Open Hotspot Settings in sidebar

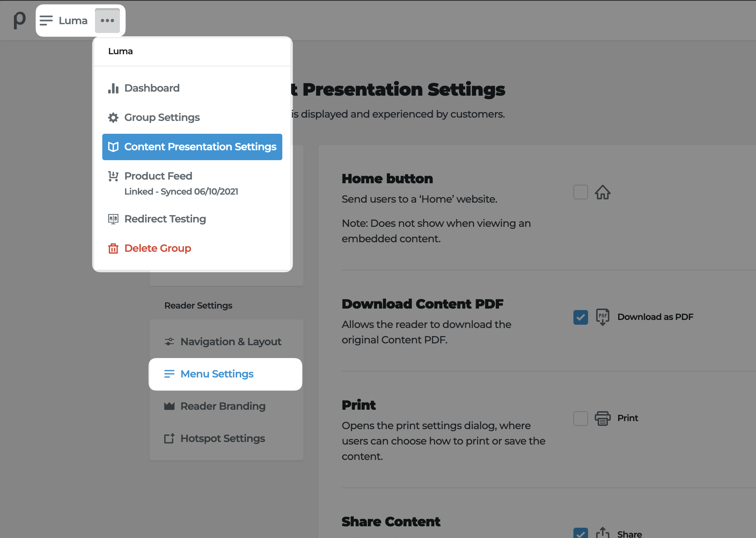coord(223,438)
